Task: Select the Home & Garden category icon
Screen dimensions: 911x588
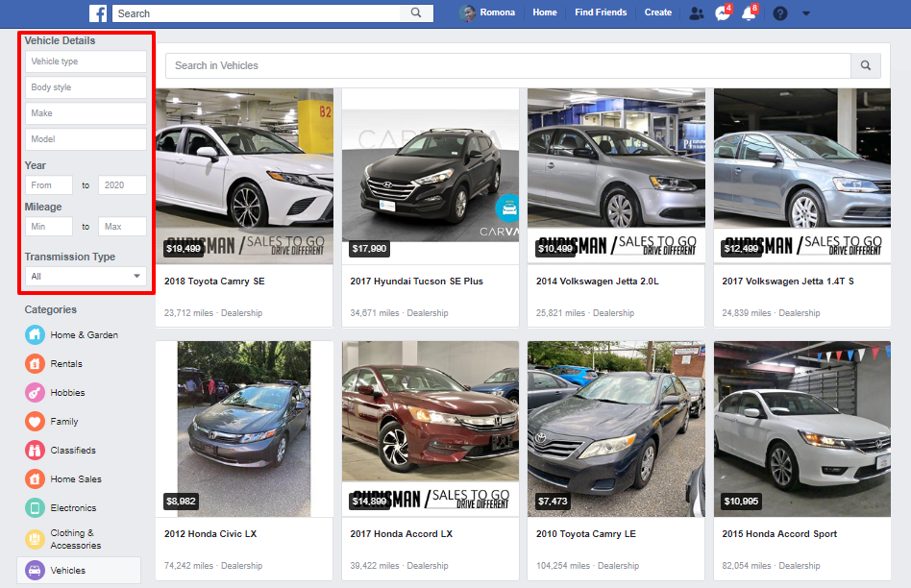Action: pos(35,334)
